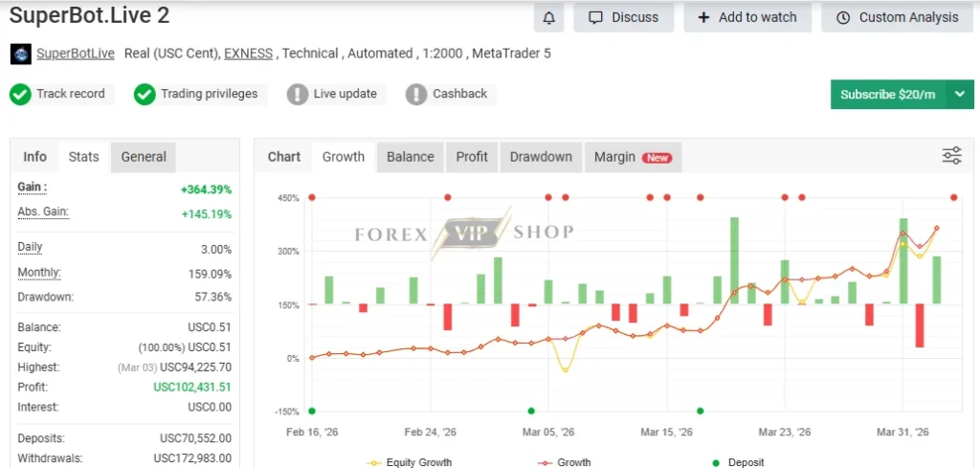Open the SuperBotLive profile link
Viewport: 980px width, 468px height.
(76, 54)
